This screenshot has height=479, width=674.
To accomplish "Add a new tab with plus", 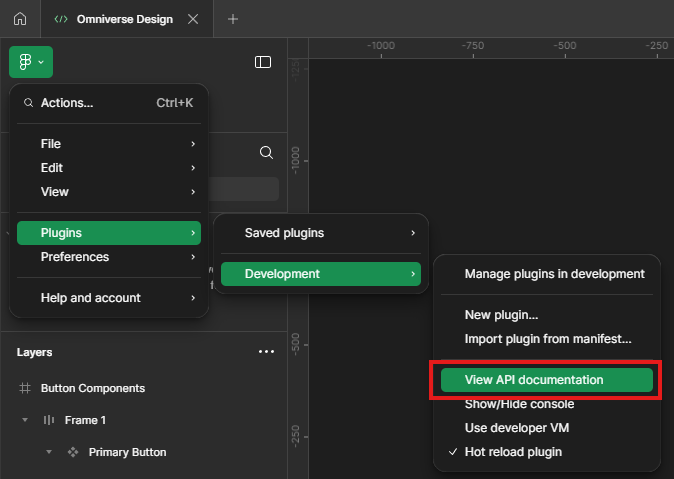I will [233, 19].
